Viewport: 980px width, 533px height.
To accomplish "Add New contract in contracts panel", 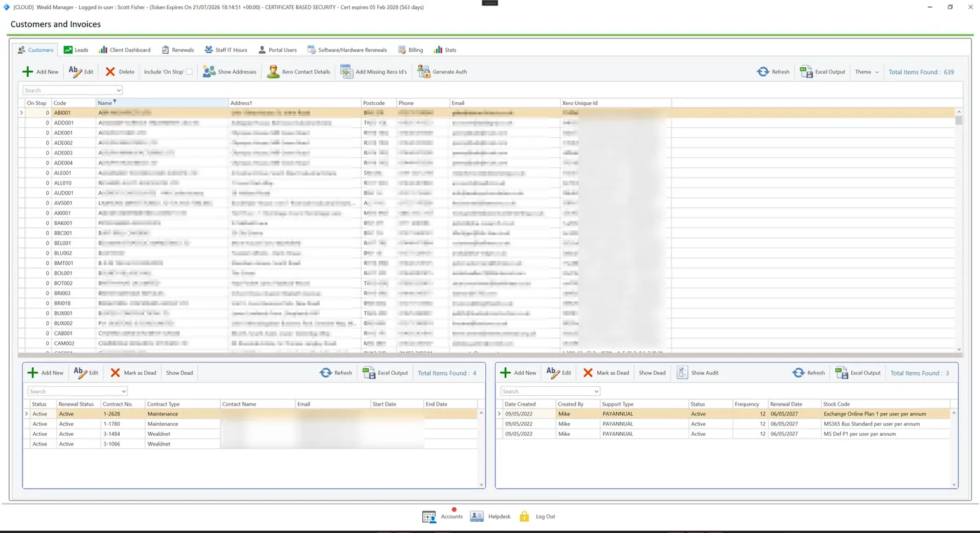I will click(45, 373).
